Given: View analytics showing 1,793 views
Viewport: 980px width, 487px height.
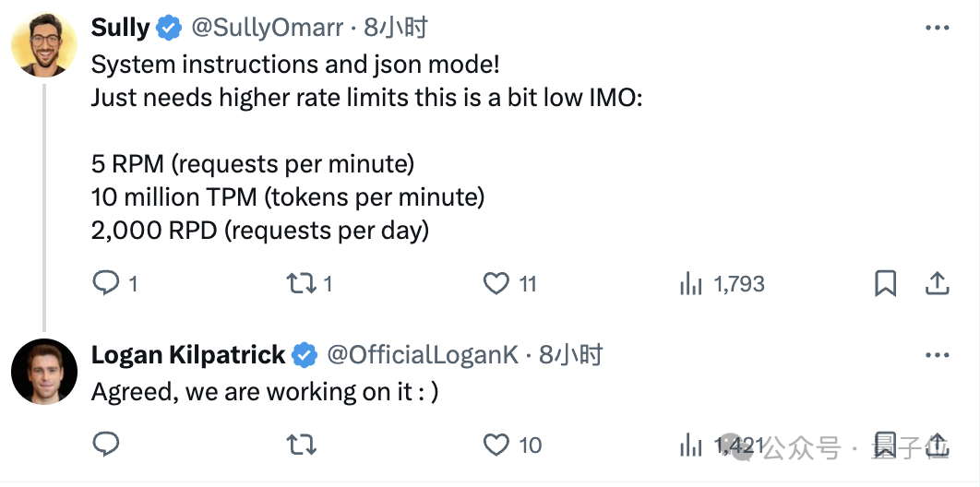Looking at the screenshot, I should pos(722,284).
